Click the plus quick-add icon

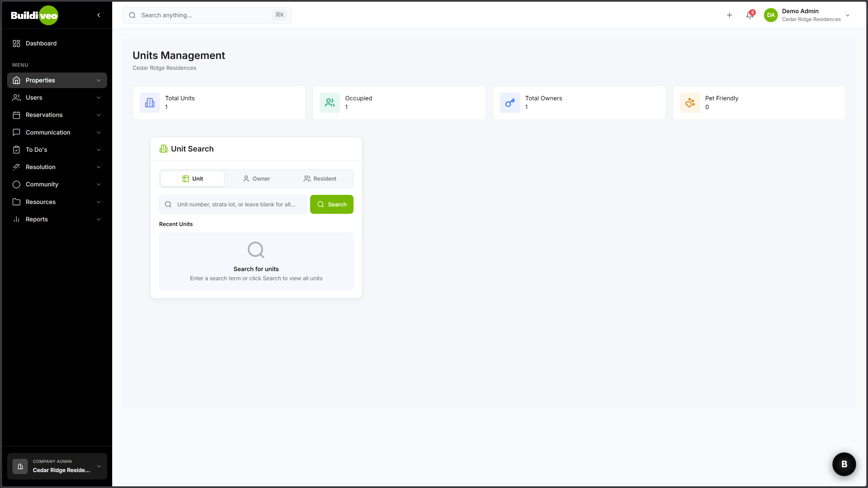pyautogui.click(x=729, y=15)
